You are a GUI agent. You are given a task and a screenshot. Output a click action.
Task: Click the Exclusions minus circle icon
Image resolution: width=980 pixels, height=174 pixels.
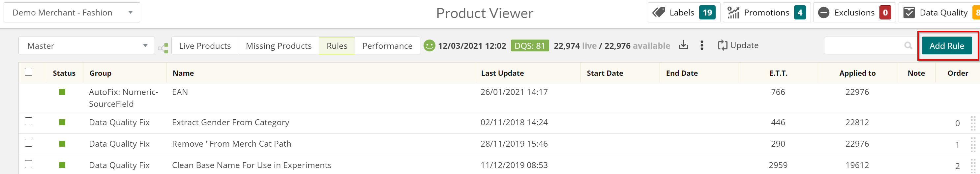(823, 13)
